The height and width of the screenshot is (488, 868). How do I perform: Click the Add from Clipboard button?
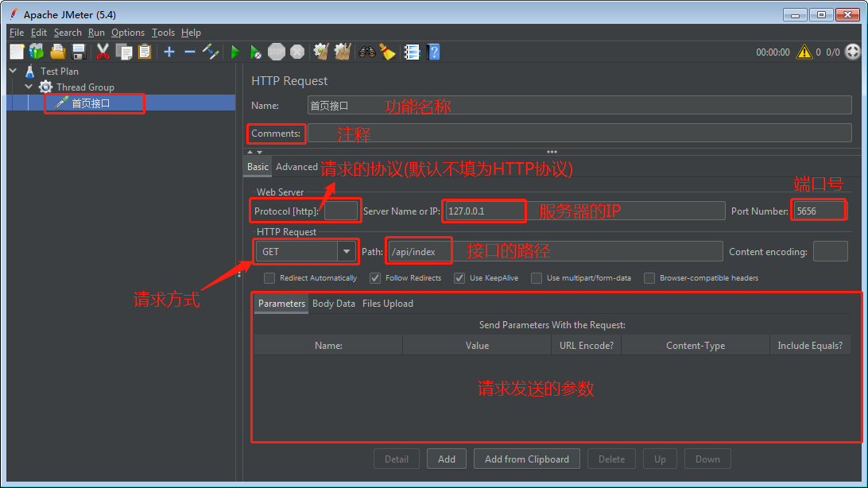526,459
